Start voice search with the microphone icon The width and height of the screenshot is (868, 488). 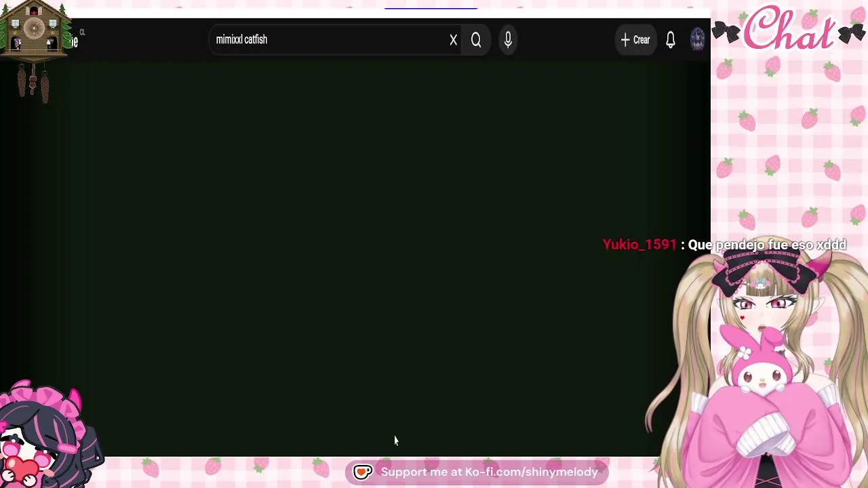tap(508, 40)
